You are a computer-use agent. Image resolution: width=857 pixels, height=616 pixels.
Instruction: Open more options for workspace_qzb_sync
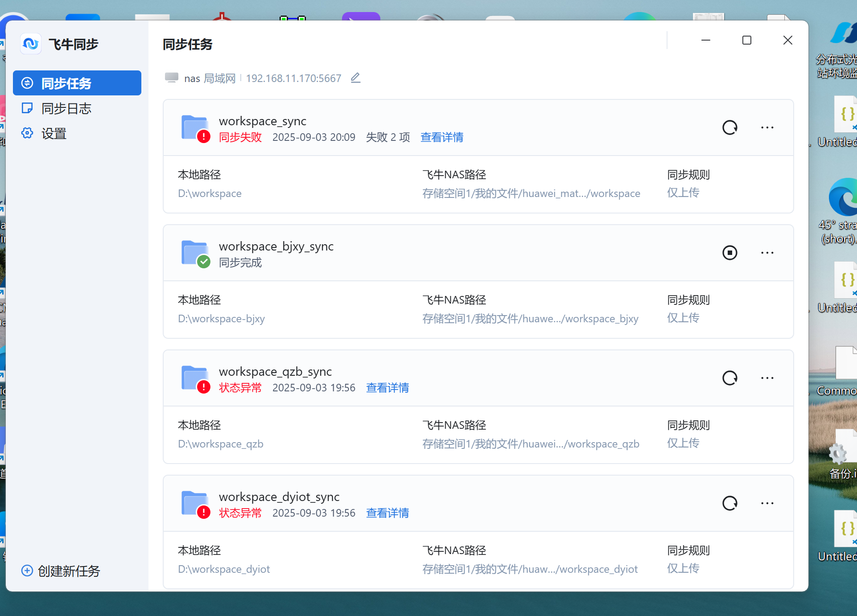pos(767,378)
